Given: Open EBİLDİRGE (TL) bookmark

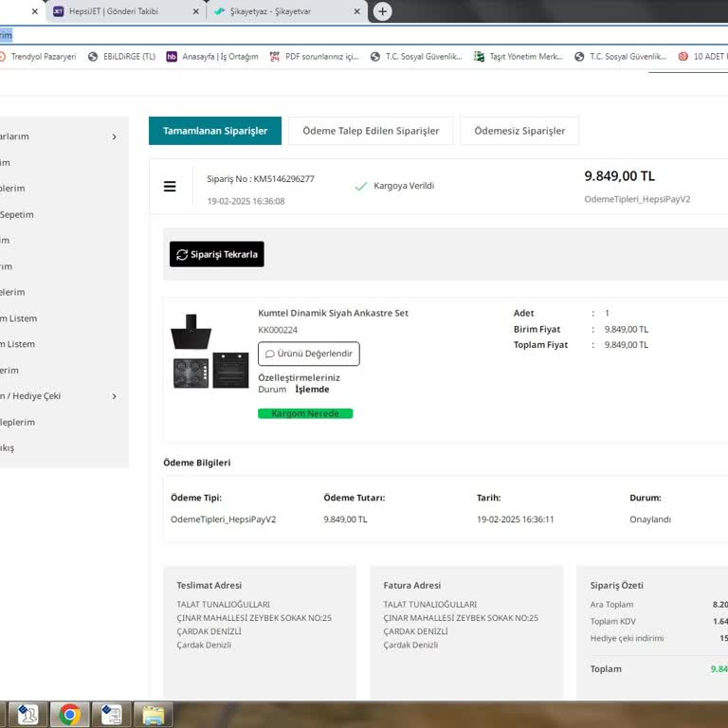Looking at the screenshot, I should (122, 57).
